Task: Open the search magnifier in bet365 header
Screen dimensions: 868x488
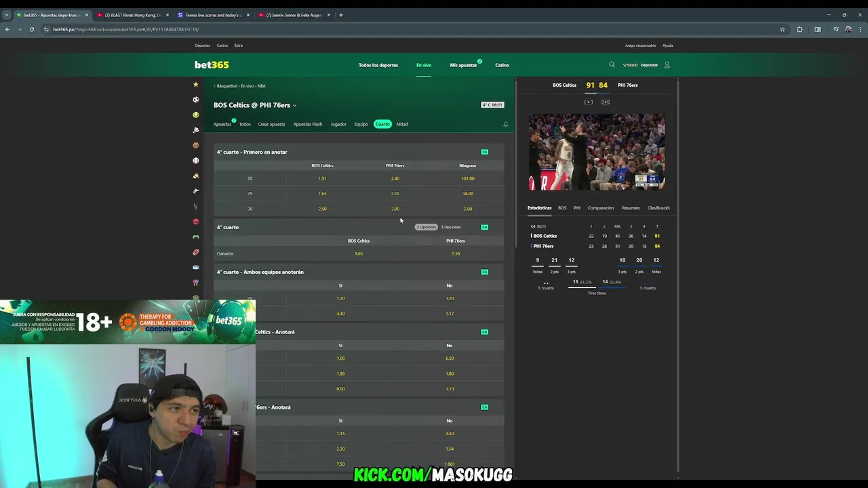Action: [612, 65]
